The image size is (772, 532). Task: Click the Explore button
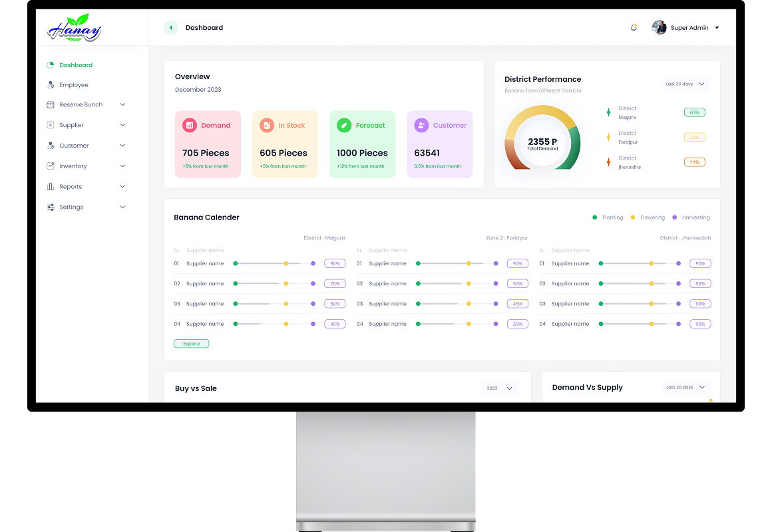(191, 344)
